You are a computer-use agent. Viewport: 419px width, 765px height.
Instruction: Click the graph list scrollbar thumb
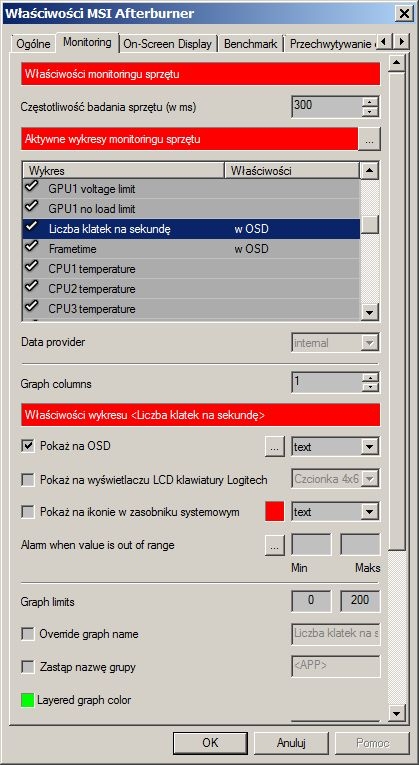[x=370, y=224]
